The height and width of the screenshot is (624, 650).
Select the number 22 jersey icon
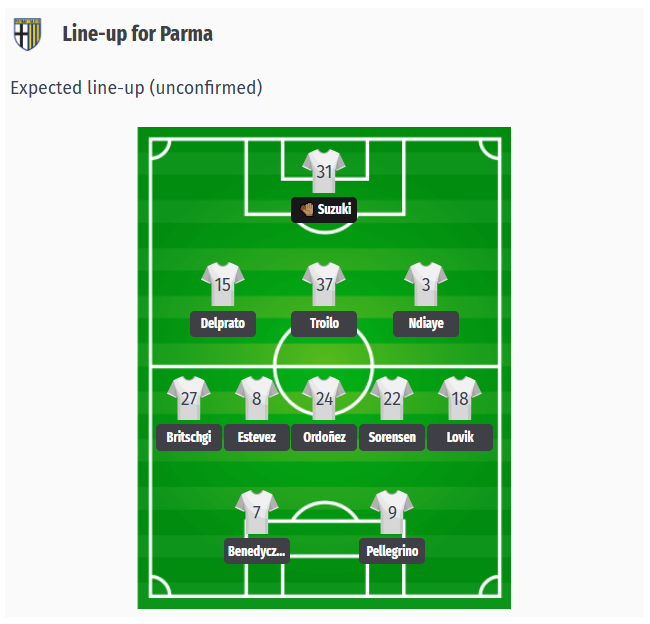click(x=392, y=398)
